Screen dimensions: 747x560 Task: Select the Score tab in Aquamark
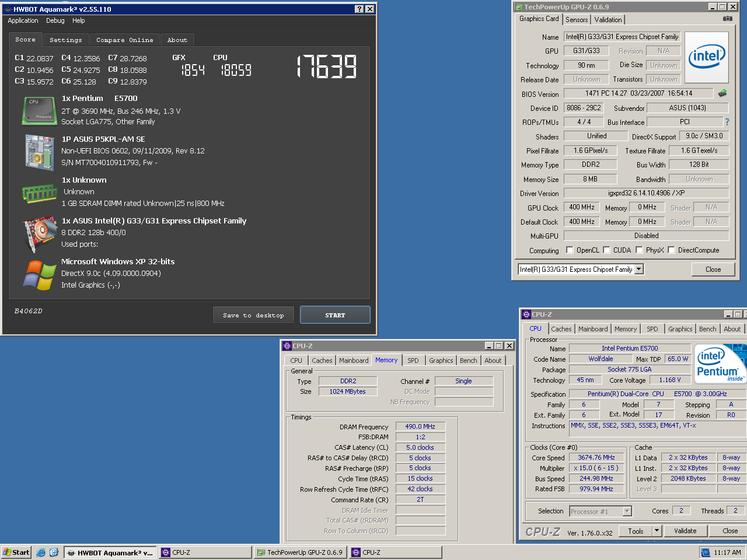pyautogui.click(x=26, y=39)
